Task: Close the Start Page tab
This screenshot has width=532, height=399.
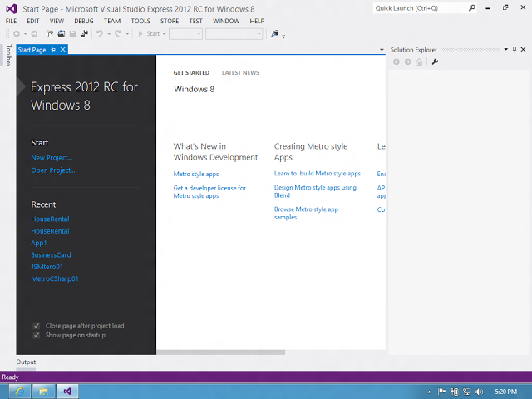Action: (x=63, y=50)
